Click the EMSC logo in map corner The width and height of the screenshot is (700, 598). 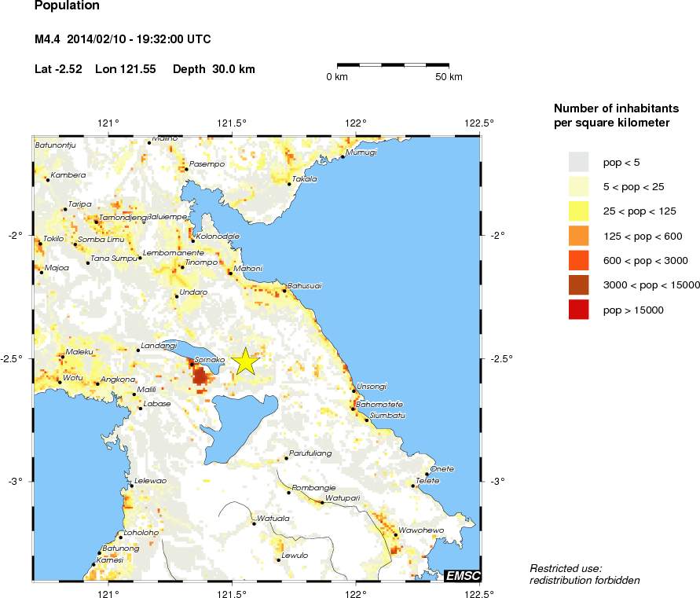point(462,576)
